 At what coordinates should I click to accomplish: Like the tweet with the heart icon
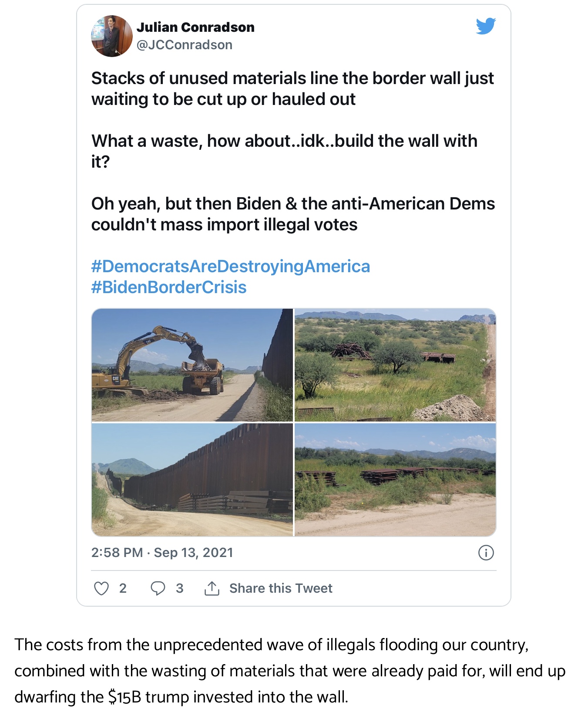(101, 588)
